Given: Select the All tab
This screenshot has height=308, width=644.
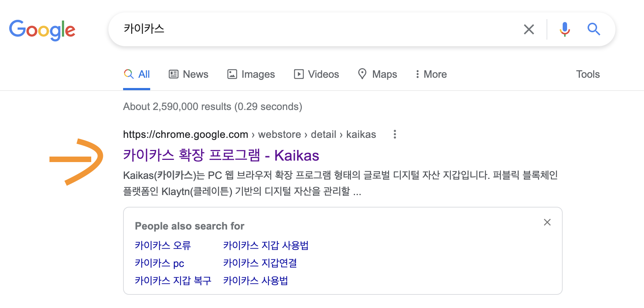Looking at the screenshot, I should [x=137, y=74].
